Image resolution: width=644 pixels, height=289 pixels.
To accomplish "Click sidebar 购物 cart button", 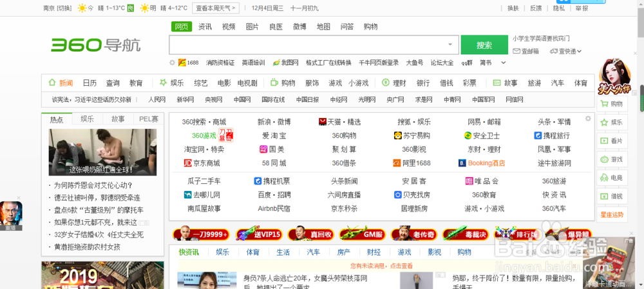I will point(612,104).
